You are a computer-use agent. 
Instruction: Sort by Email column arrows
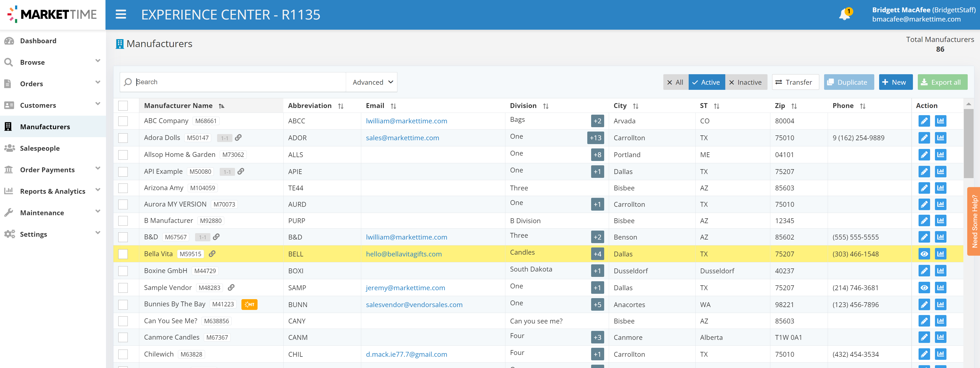393,106
